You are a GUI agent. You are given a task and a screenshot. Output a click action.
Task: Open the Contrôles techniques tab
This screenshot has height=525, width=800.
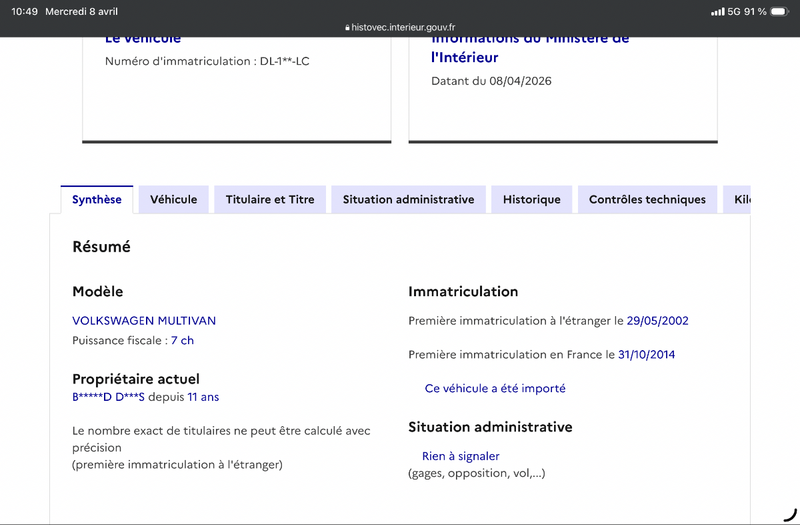[647, 199]
